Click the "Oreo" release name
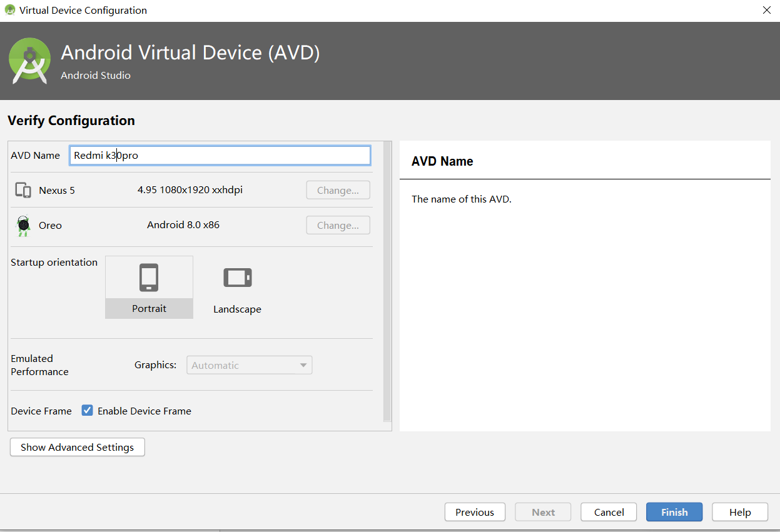Image resolution: width=780 pixels, height=532 pixels. 50,226
